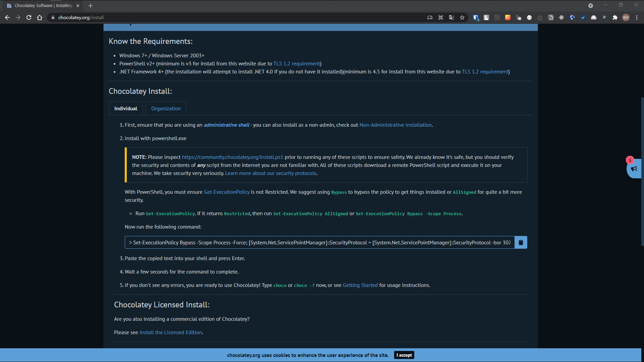Open the globe extension icon
The image size is (644, 362).
coord(572,17)
